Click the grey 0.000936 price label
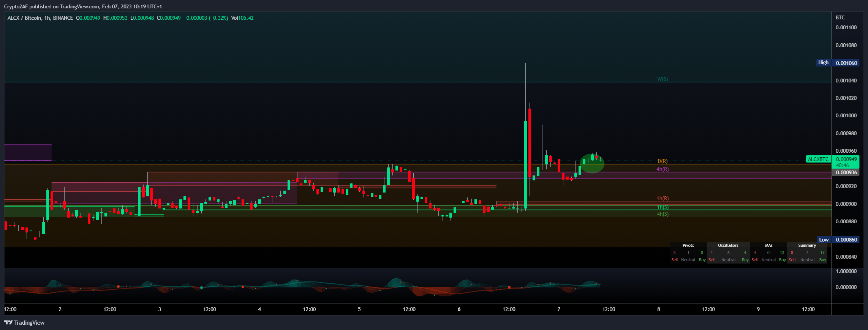Screen dimensions: 868x330 pos(846,172)
